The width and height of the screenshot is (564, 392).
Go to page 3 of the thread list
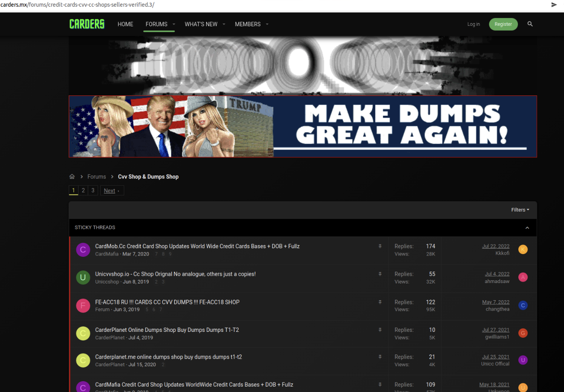pos(93,190)
